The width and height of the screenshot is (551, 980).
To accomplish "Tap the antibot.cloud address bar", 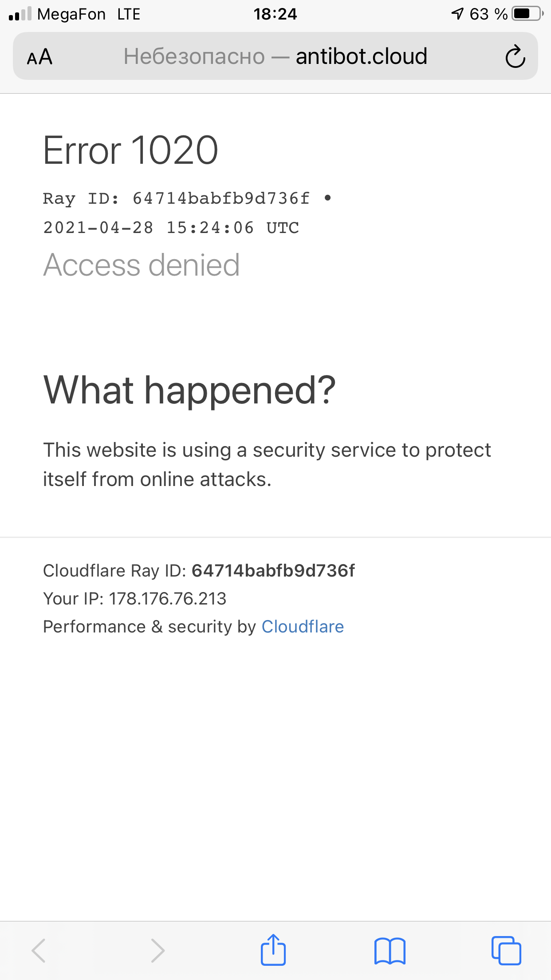I will pos(361,56).
